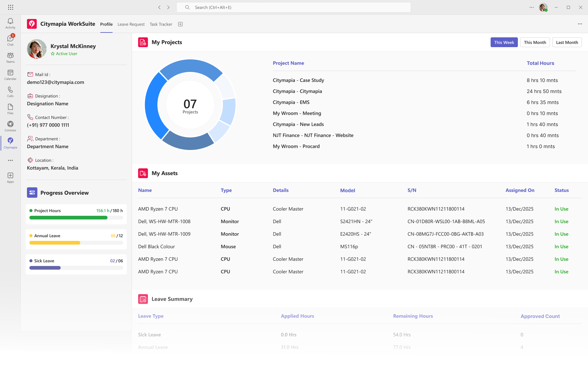Click the Total Hours column header
Screen dimensions: 588x378
(540, 63)
